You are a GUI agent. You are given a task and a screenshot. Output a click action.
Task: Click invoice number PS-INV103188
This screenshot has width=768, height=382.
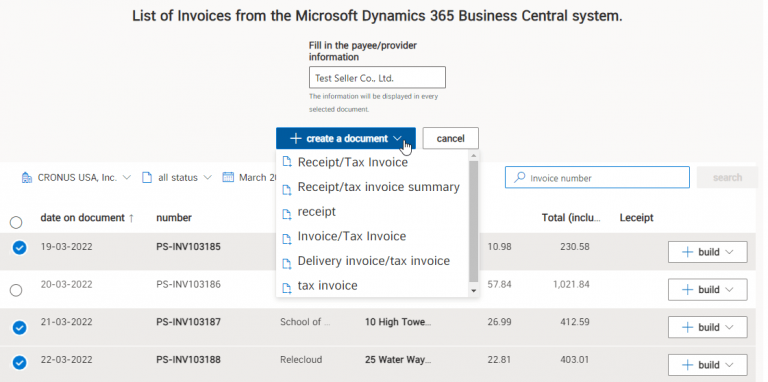click(189, 360)
